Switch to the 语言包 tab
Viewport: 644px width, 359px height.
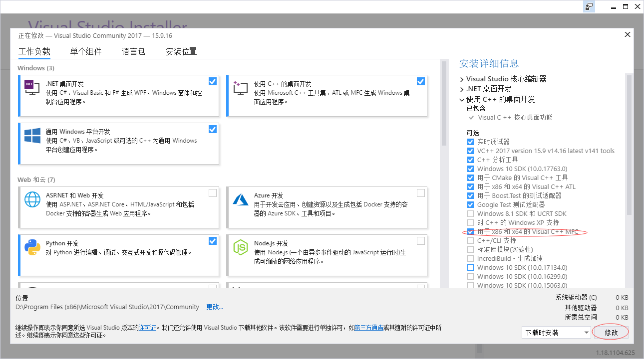(133, 52)
